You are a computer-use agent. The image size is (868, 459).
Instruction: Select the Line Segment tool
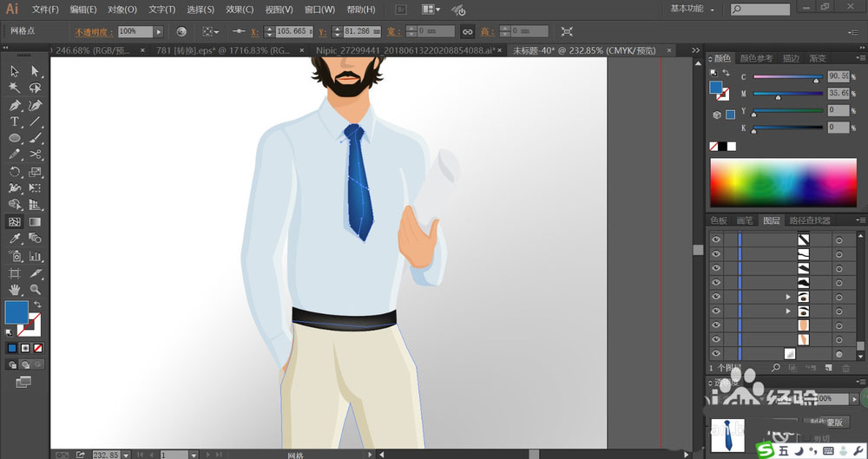click(36, 121)
